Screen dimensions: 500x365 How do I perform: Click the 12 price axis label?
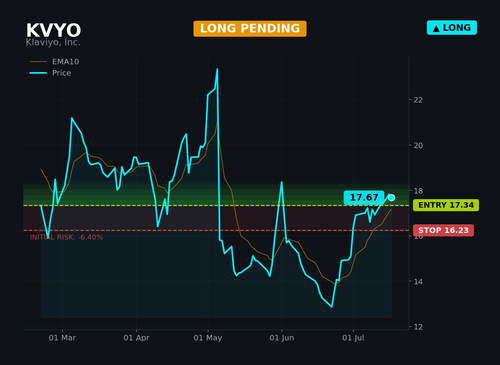point(418,327)
